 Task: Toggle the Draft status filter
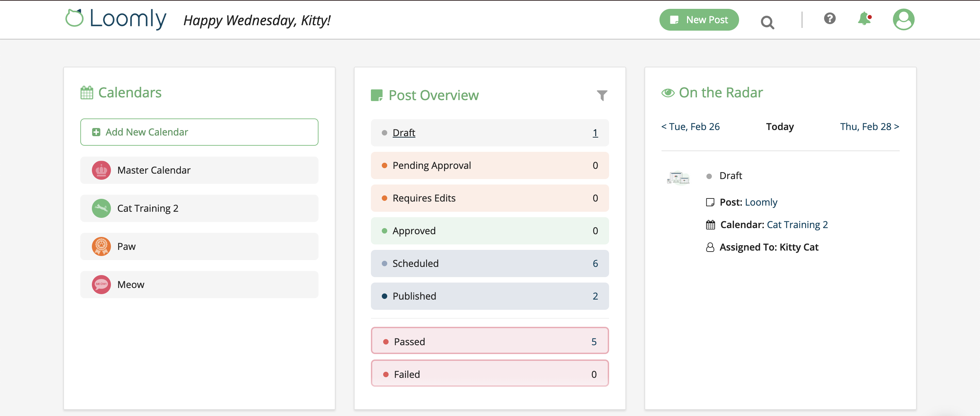click(x=490, y=132)
